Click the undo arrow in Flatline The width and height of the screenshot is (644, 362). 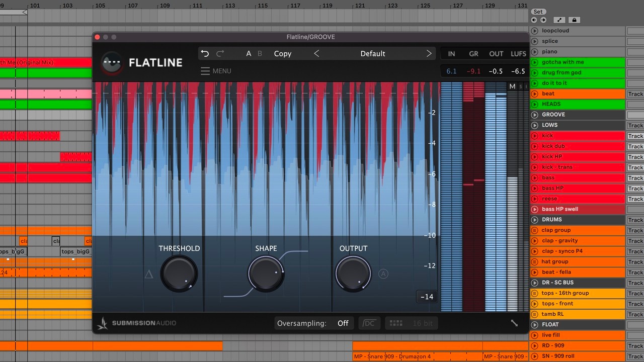click(x=205, y=54)
